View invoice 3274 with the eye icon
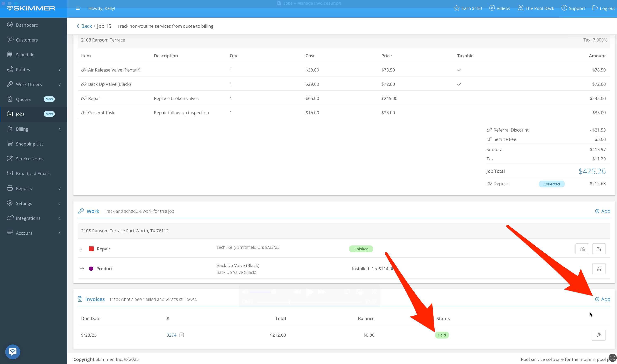The width and height of the screenshot is (617, 364). (598, 335)
